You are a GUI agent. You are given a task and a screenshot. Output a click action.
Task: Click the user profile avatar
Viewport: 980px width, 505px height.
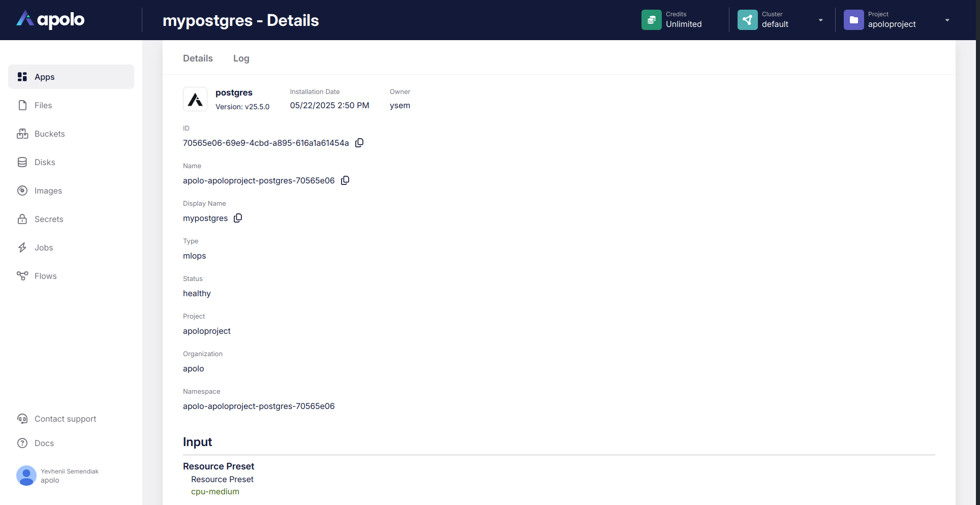(26, 476)
